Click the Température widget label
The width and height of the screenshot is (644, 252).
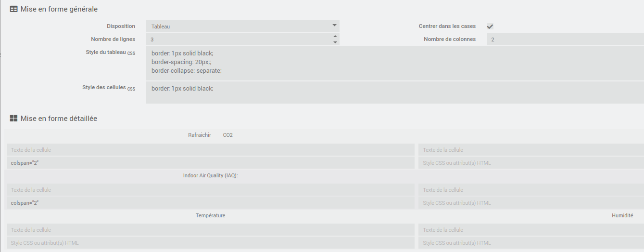(x=210, y=215)
